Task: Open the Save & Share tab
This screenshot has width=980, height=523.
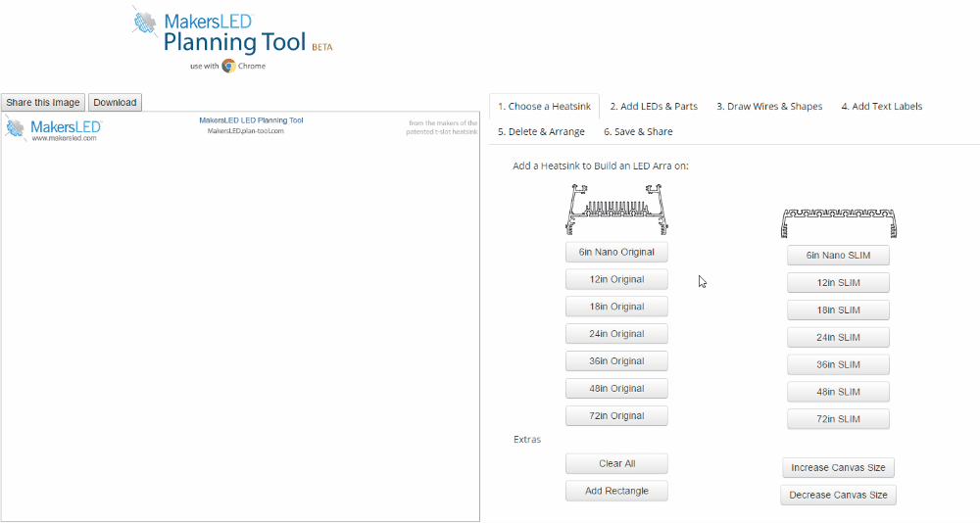Action: point(638,132)
